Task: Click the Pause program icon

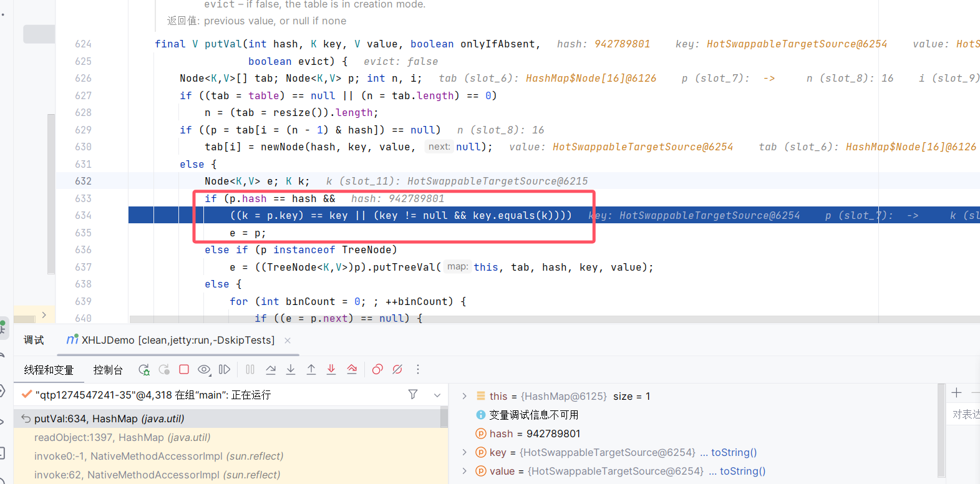Action: [250, 369]
